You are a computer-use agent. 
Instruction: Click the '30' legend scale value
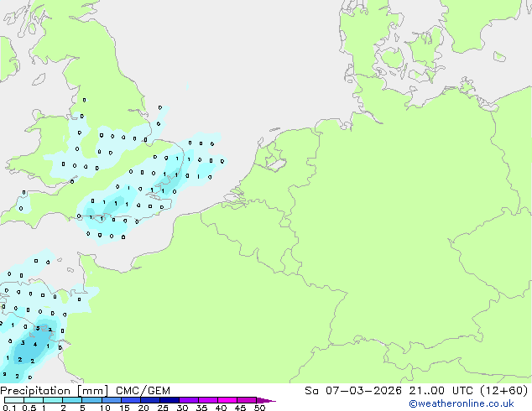point(182,408)
